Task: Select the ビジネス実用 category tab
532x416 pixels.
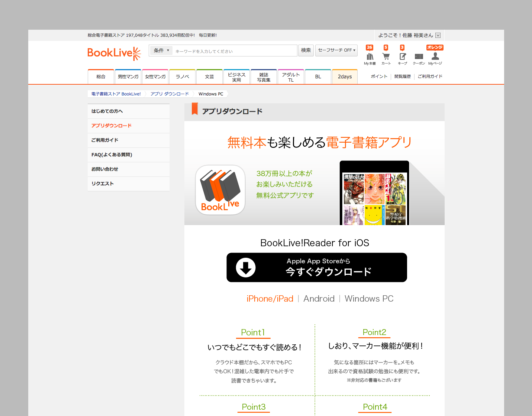Action: tap(236, 77)
